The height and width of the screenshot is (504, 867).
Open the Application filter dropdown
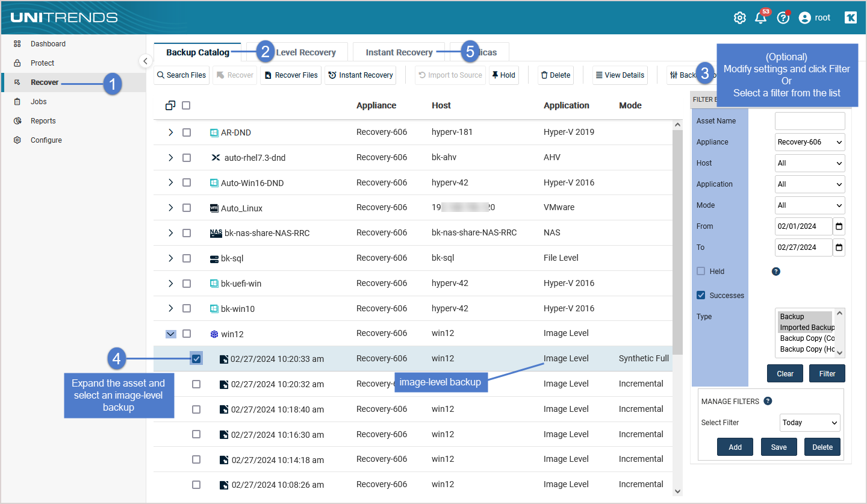coord(810,184)
